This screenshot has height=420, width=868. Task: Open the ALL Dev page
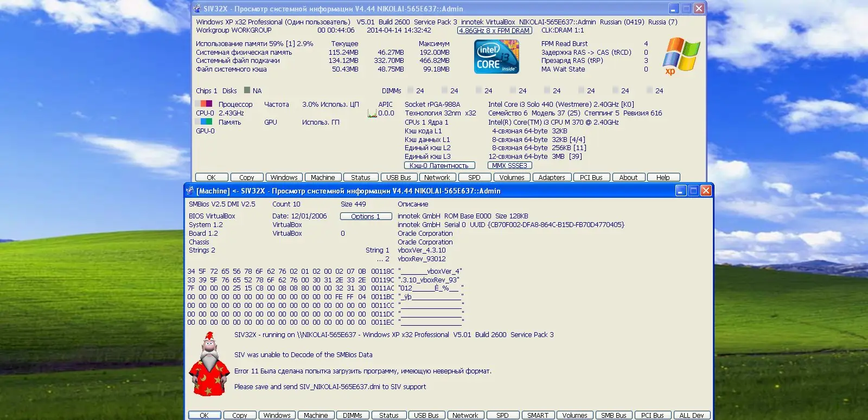(x=692, y=415)
